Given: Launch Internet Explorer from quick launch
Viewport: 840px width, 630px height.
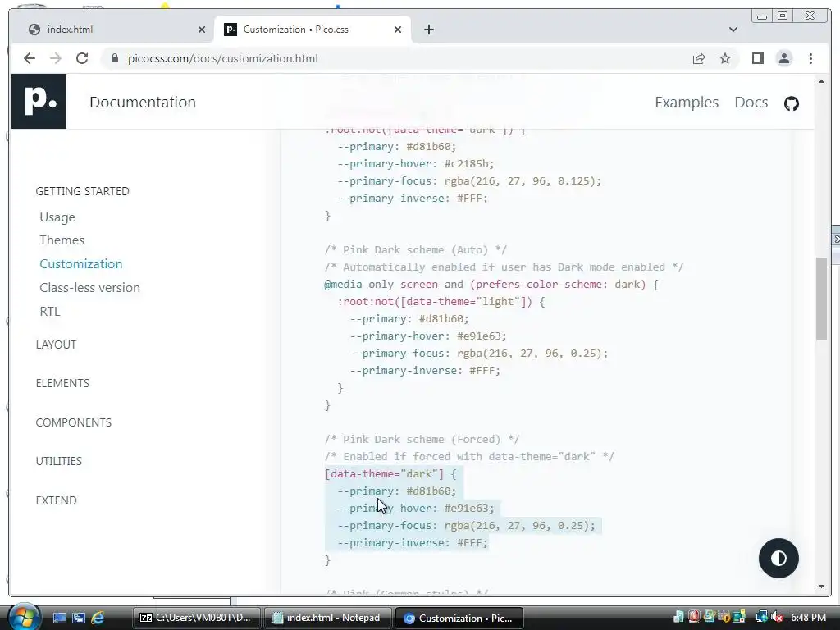Looking at the screenshot, I should click(x=98, y=618).
